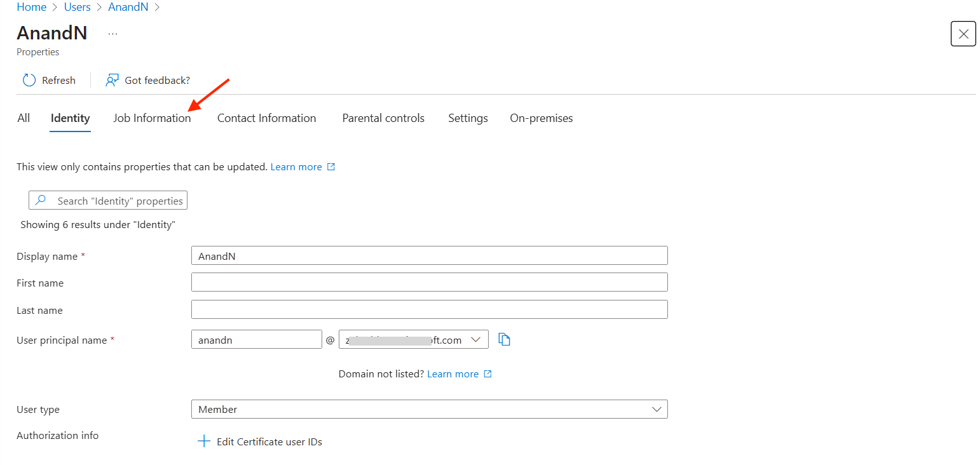Focus the Display name text field

coord(429,255)
